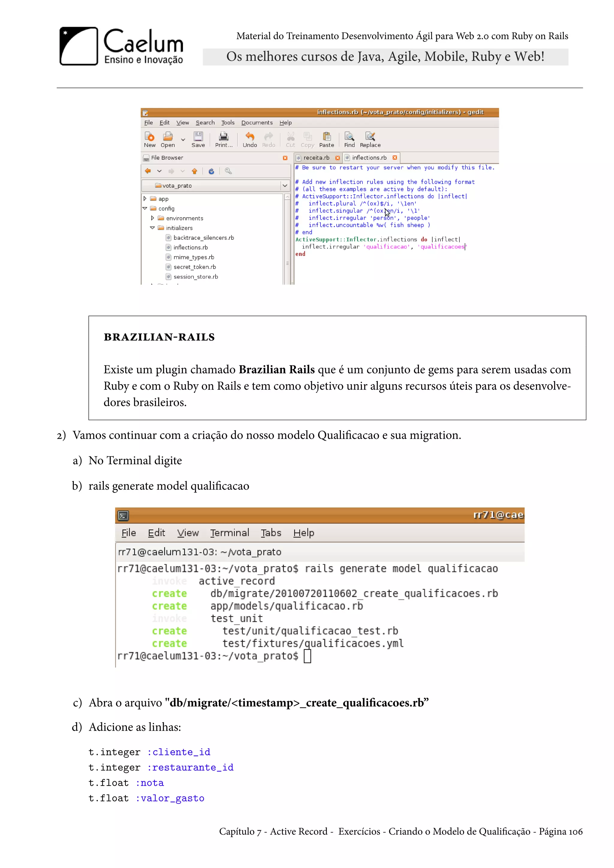Click the Open file icon in gedit
The image size is (614, 868).
click(168, 136)
